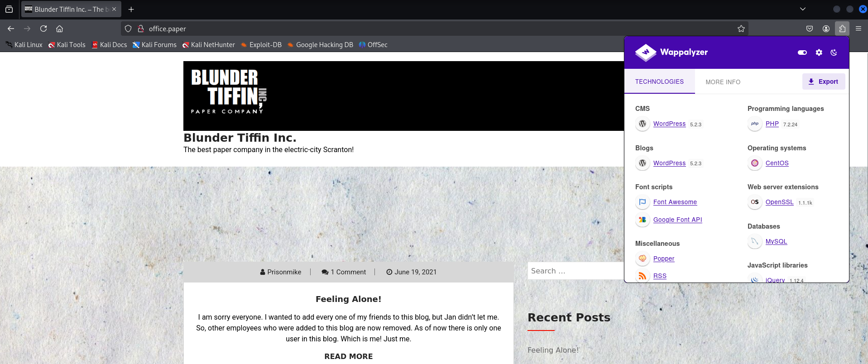Open Wappalyzer settings gear

[819, 53]
